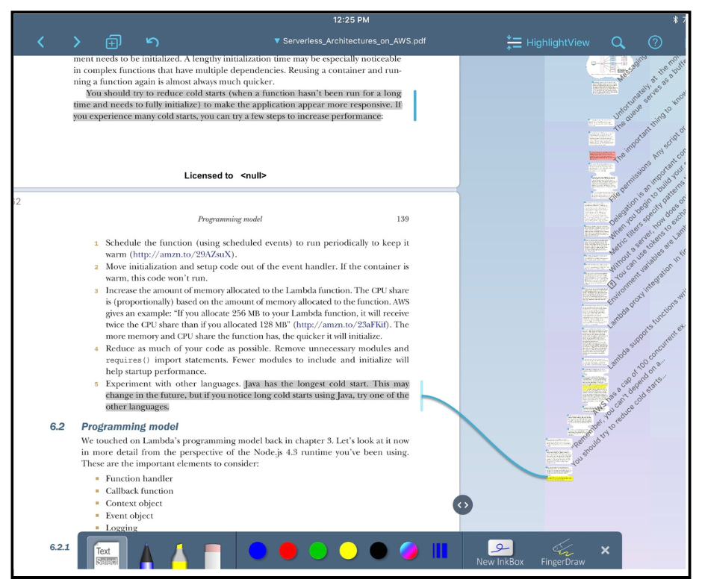Toggle the HighlightView panel
Viewport: 702px width, 588px height.
point(548,43)
